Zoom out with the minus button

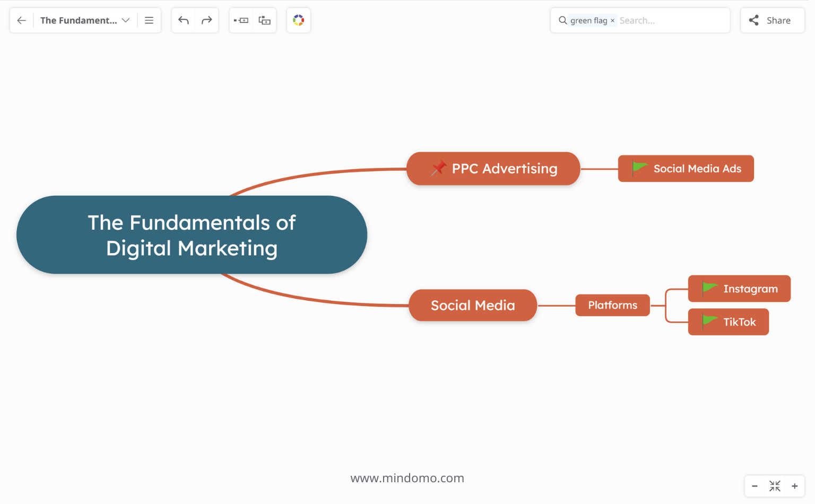tap(755, 486)
